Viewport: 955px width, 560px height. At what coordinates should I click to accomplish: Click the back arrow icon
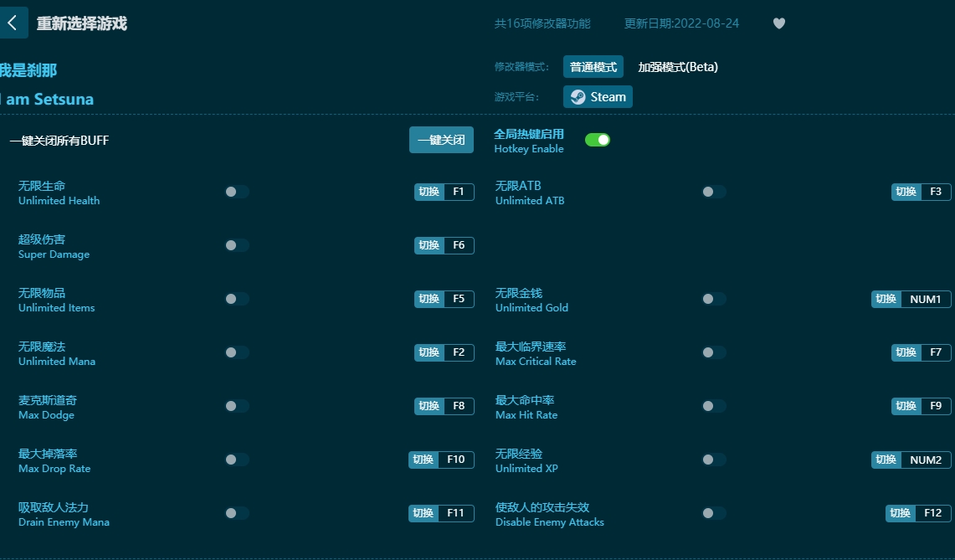click(13, 23)
